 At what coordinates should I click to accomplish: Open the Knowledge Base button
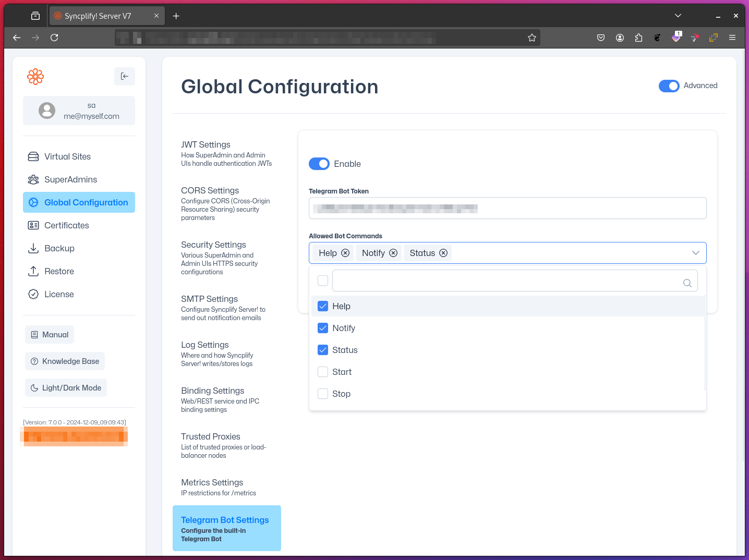65,361
